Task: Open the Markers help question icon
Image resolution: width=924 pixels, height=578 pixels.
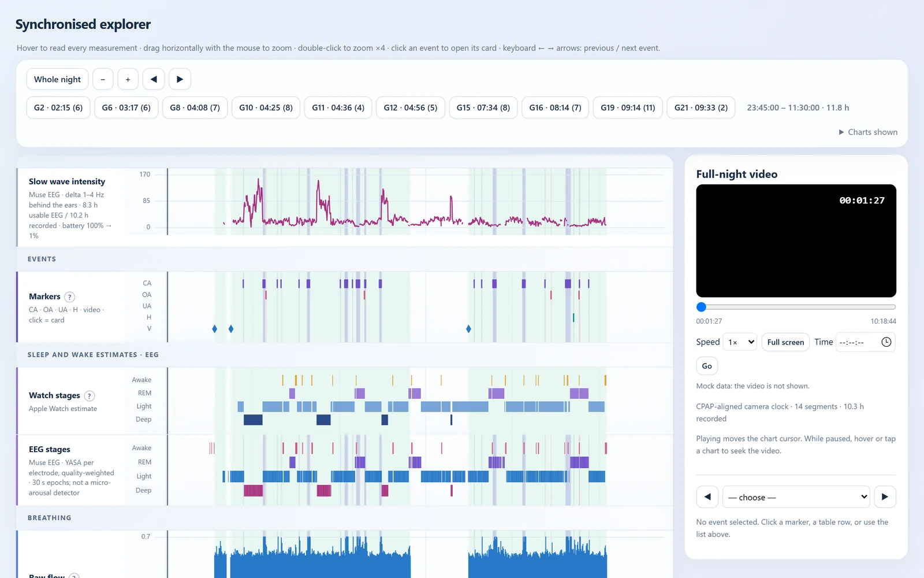Action: tap(69, 297)
